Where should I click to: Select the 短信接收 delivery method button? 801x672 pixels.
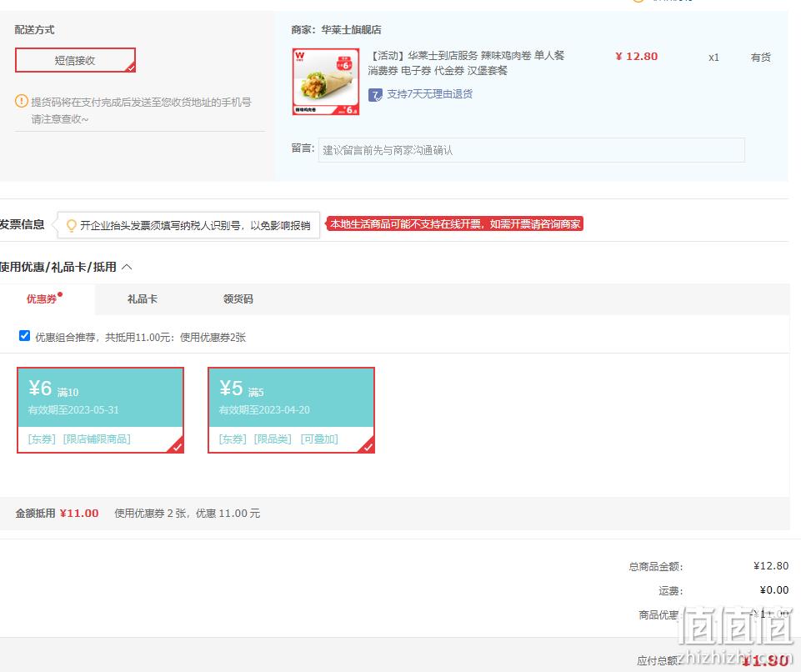pos(75,60)
